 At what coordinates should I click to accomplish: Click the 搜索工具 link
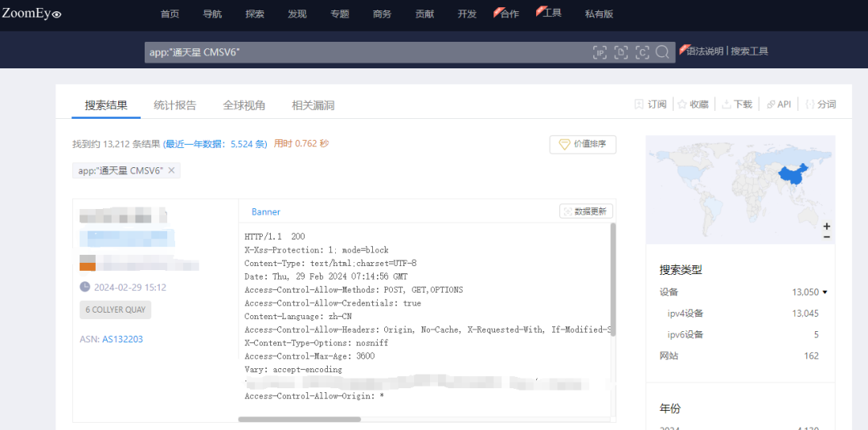(x=750, y=51)
